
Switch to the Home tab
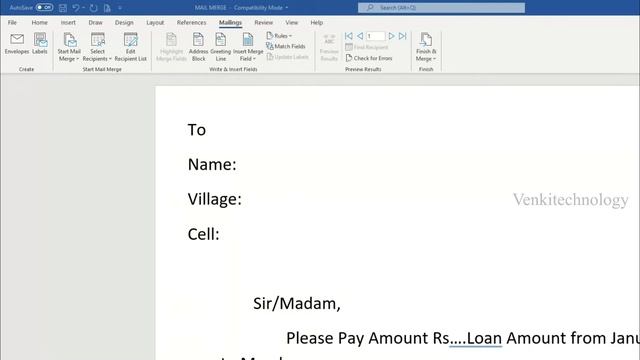pyautogui.click(x=40, y=22)
